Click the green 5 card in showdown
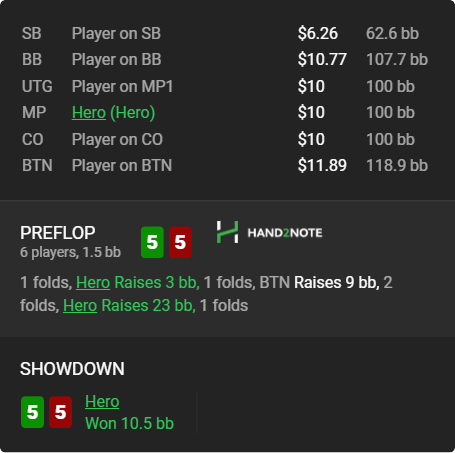 pos(32,412)
